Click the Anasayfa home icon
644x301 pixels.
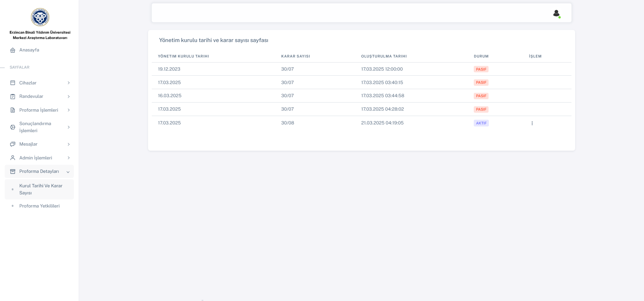(x=13, y=50)
